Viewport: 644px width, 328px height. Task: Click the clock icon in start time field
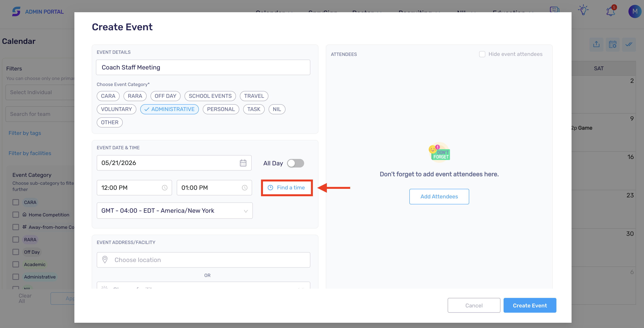coord(164,188)
